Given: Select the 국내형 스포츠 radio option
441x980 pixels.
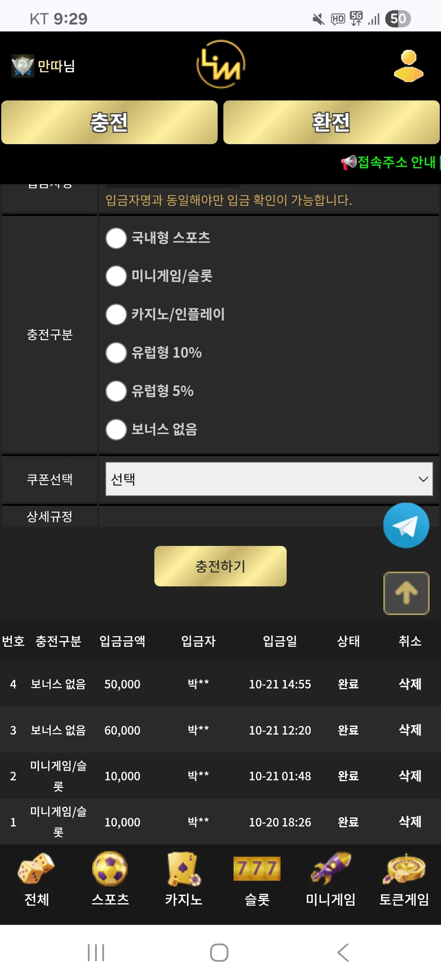Looking at the screenshot, I should tap(116, 238).
